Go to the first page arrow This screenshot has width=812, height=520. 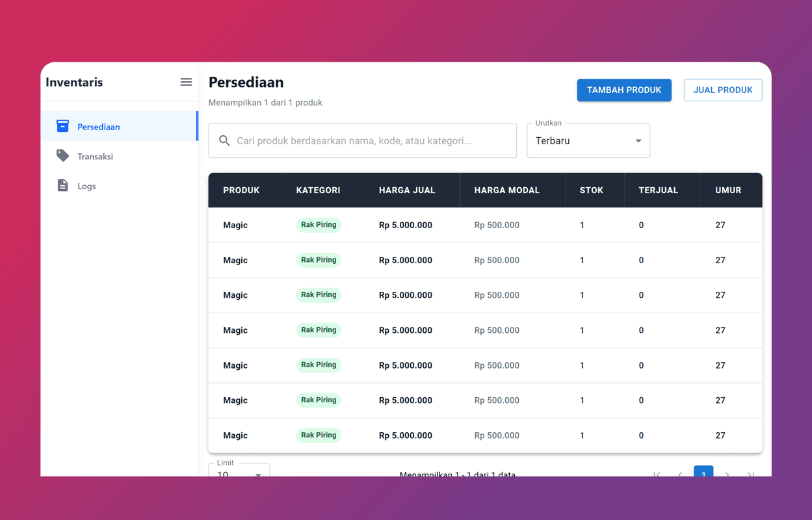tap(657, 474)
